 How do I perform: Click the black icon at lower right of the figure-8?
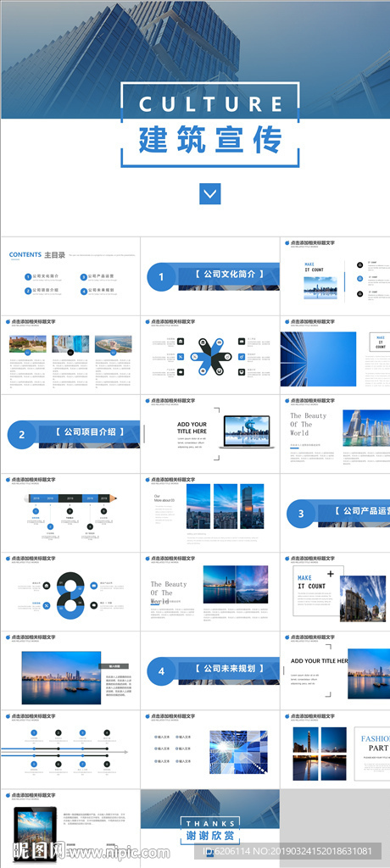(93, 606)
